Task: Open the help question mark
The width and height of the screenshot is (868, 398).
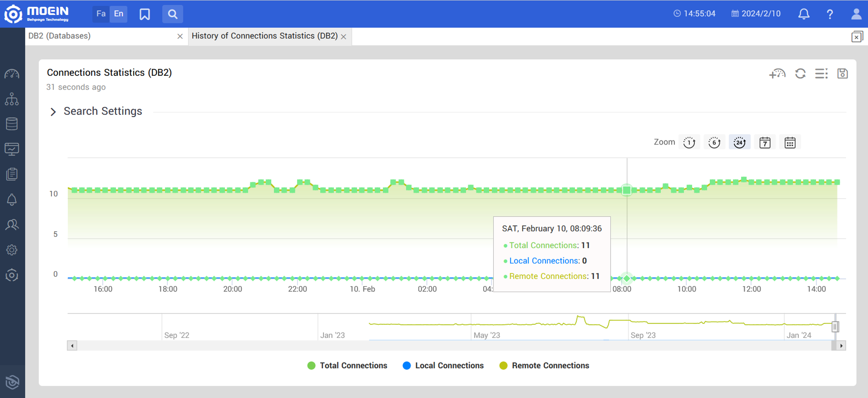Action: coord(830,14)
